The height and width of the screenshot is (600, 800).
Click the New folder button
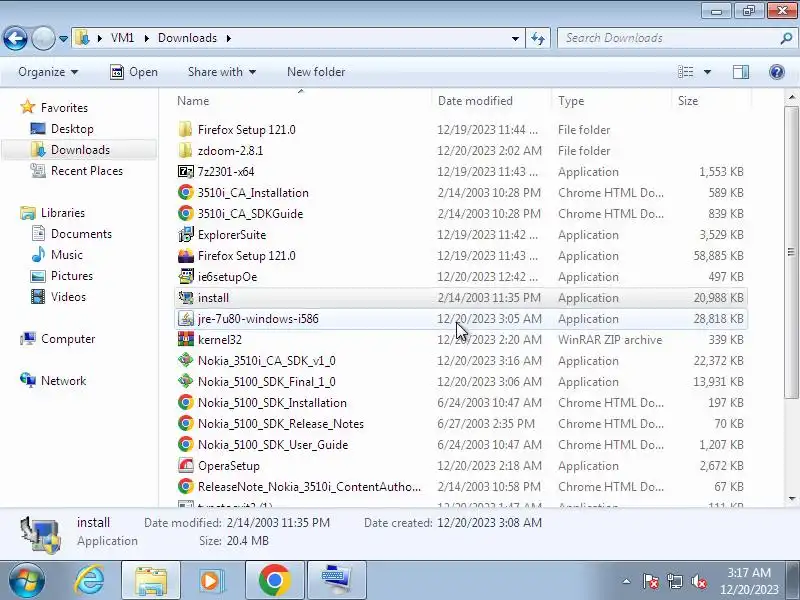pos(316,72)
